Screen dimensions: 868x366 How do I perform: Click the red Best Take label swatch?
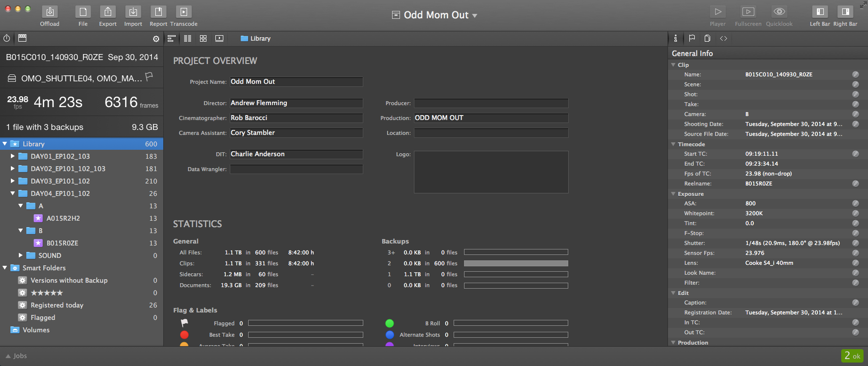184,335
